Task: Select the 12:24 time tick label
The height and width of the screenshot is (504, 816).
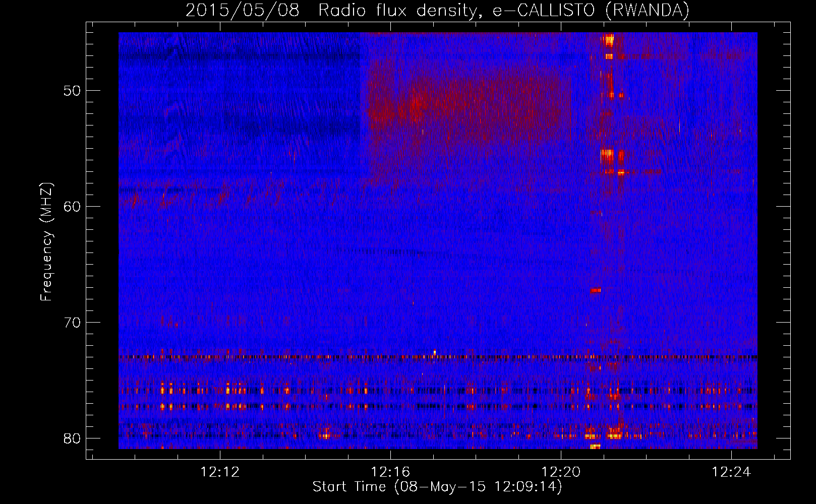Action: tap(731, 472)
